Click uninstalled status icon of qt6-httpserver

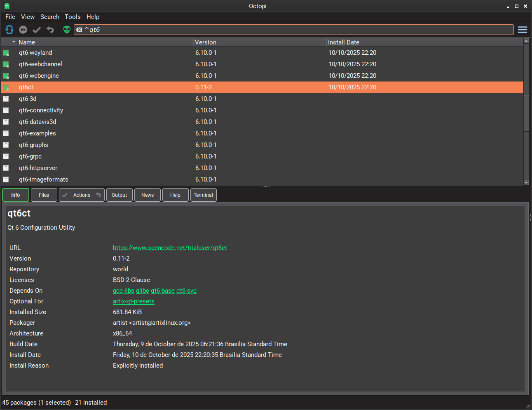coord(6,168)
